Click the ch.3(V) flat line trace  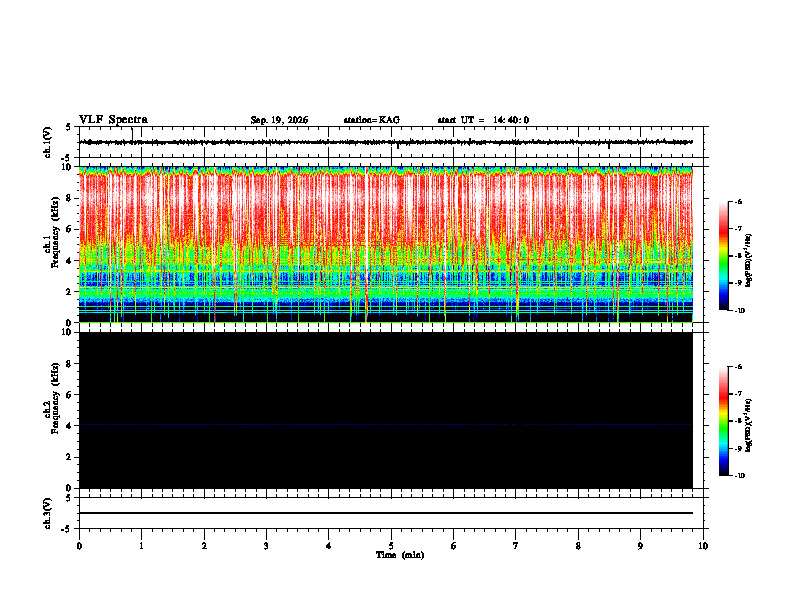386,513
